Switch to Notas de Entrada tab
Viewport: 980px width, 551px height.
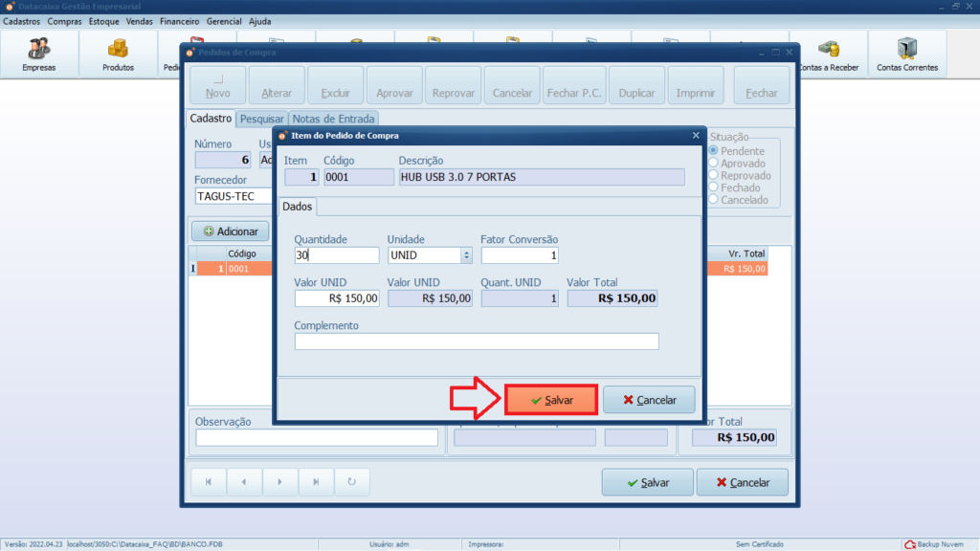(x=334, y=119)
